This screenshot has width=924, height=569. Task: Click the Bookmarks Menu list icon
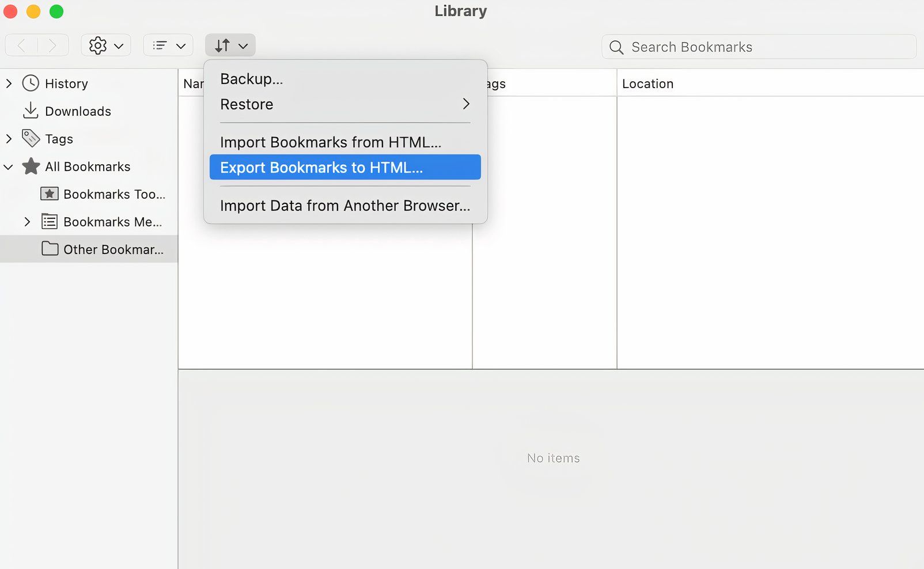tap(50, 221)
